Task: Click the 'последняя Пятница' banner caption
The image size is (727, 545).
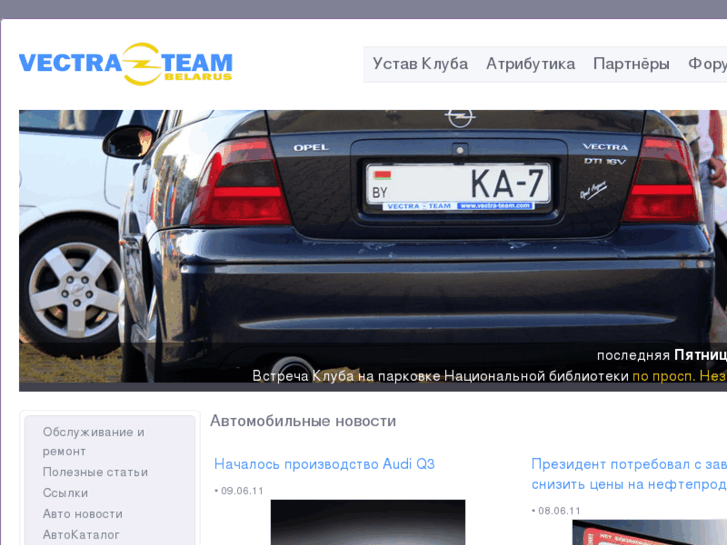Action: coord(661,355)
